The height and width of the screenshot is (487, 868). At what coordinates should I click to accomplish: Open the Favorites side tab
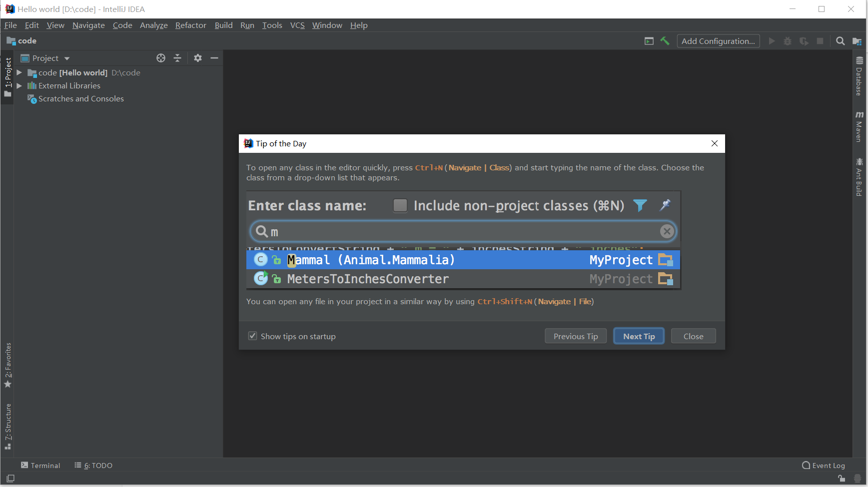(x=8, y=365)
